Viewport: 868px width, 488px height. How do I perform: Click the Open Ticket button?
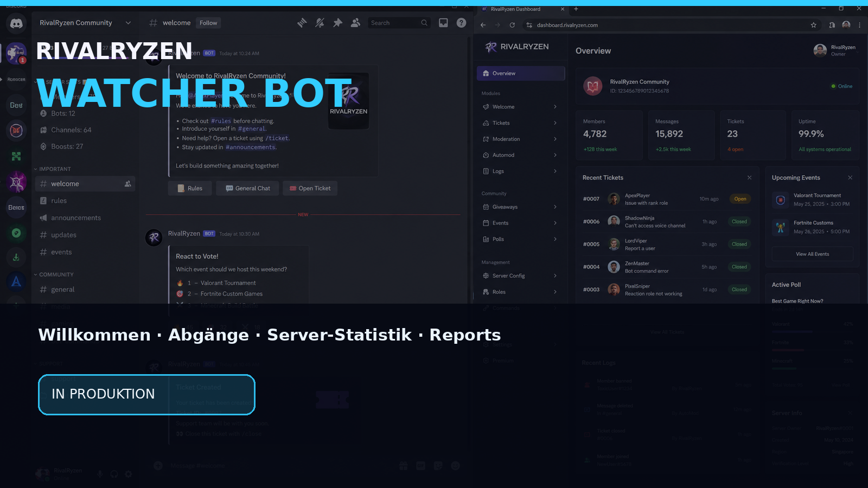(310, 188)
